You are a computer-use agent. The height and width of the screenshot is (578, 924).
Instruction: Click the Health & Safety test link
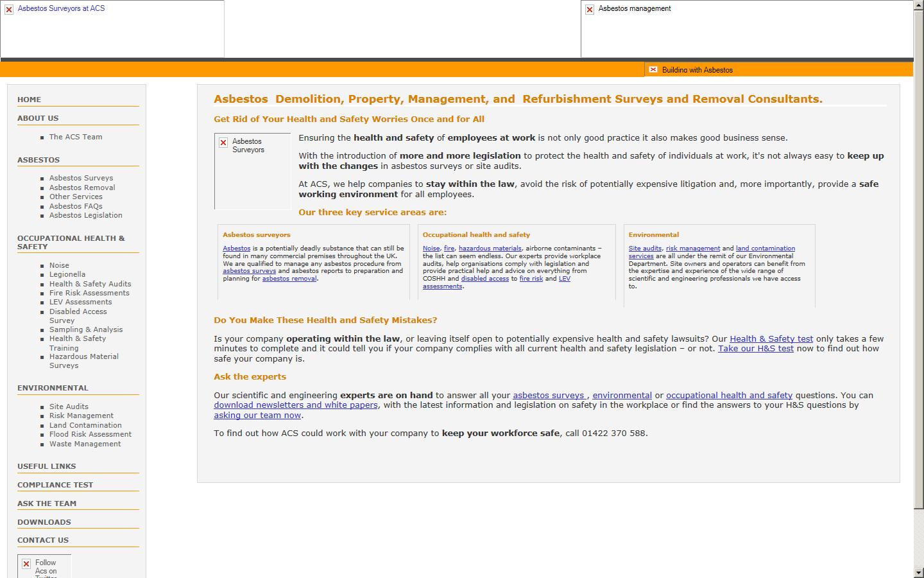[771, 338]
